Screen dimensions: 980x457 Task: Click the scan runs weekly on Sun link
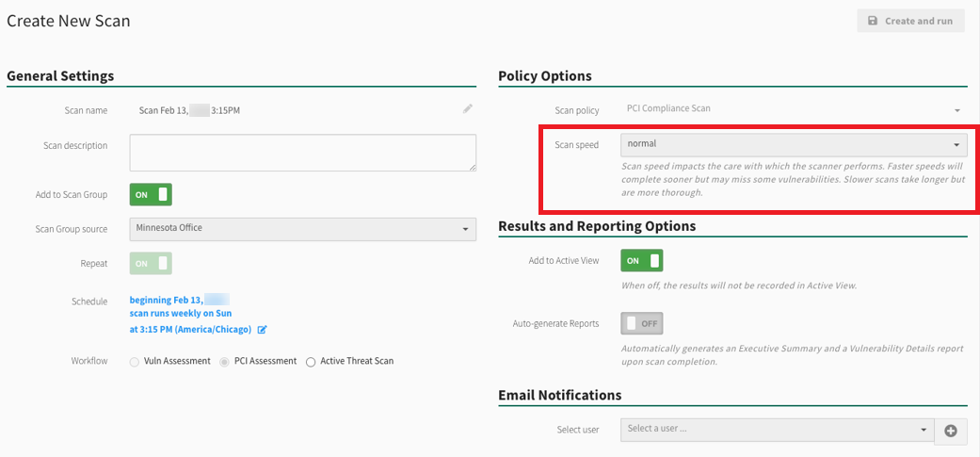pyautogui.click(x=180, y=314)
